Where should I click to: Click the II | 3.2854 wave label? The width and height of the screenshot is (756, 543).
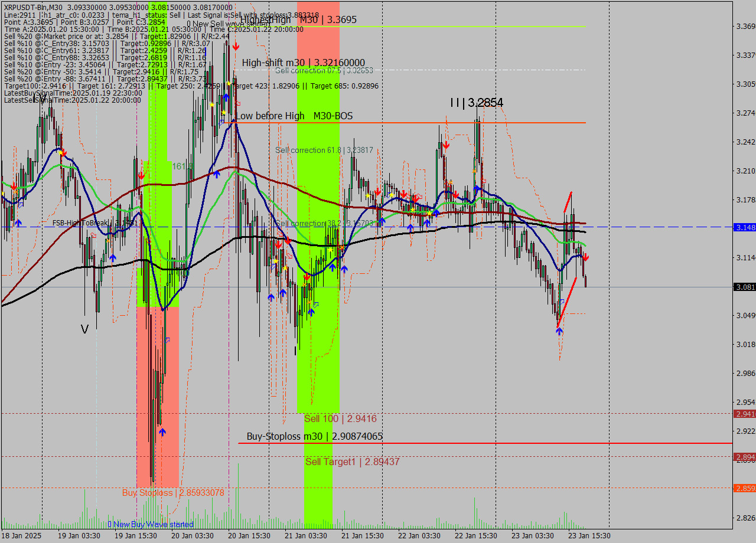click(x=477, y=103)
